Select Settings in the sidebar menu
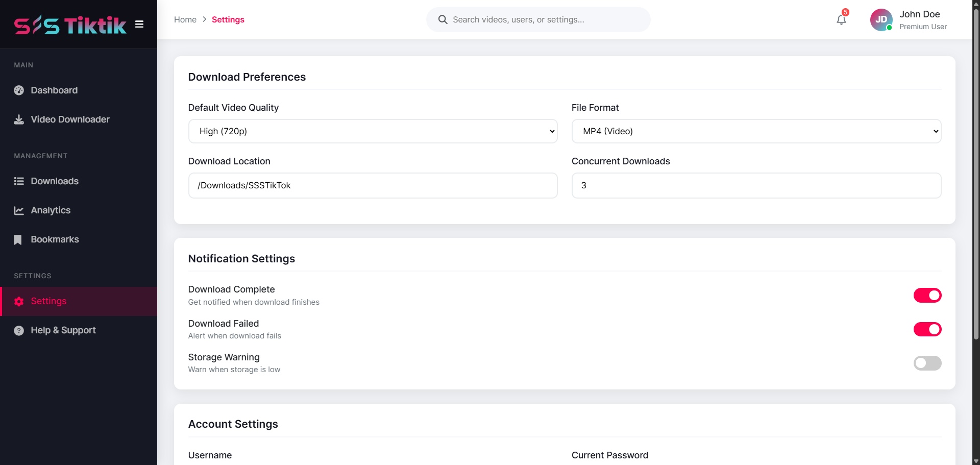980x465 pixels. pos(48,301)
